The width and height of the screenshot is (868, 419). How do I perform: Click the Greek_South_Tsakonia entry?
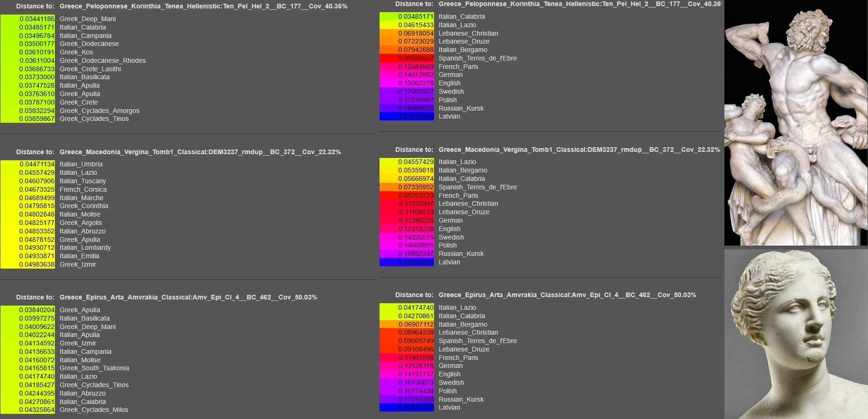94,368
